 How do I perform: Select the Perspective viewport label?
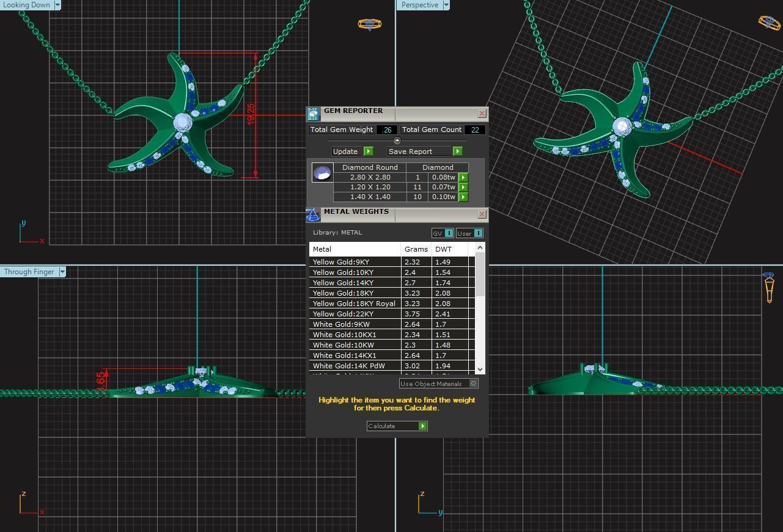click(420, 5)
